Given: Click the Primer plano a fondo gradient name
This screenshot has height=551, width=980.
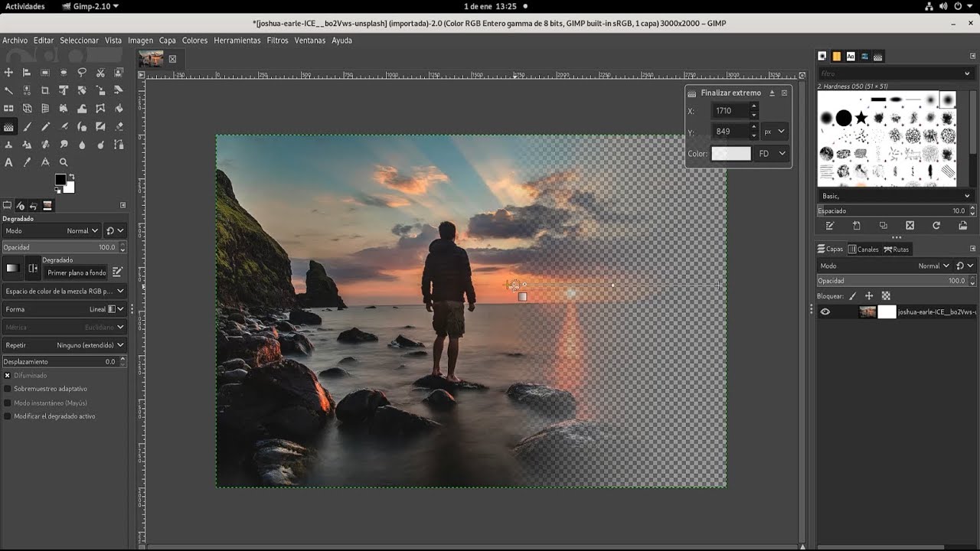Looking at the screenshot, I should 77,272.
